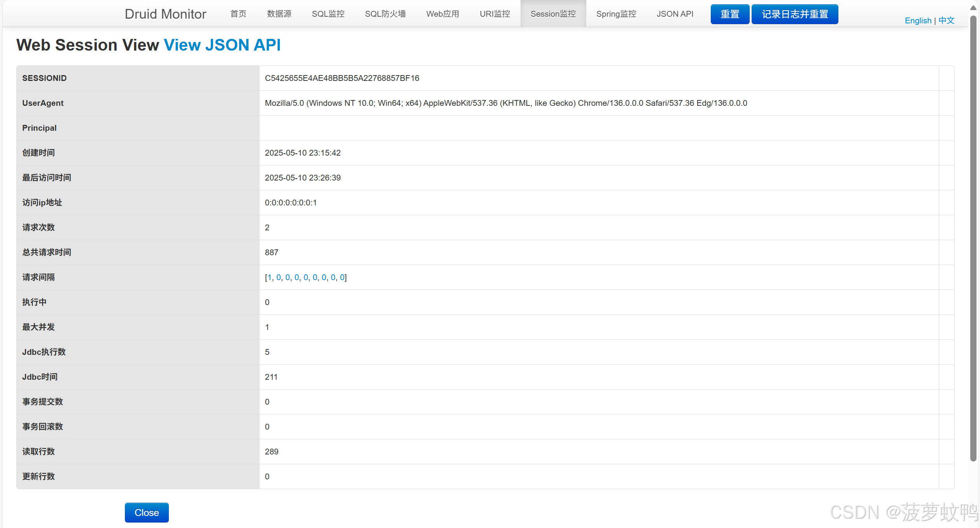Screen dimensions: 980x528
Task: Switch to the SQL防火墙 tab
Action: pyautogui.click(x=385, y=14)
